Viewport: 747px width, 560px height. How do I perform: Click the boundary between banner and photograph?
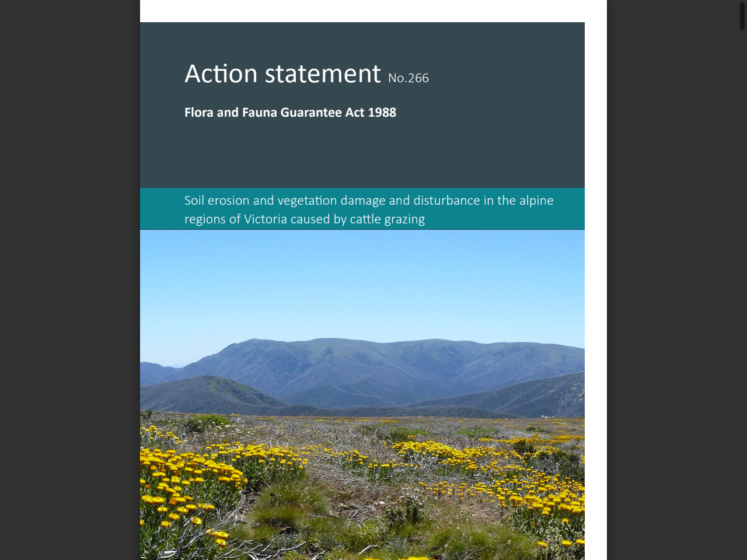362,229
